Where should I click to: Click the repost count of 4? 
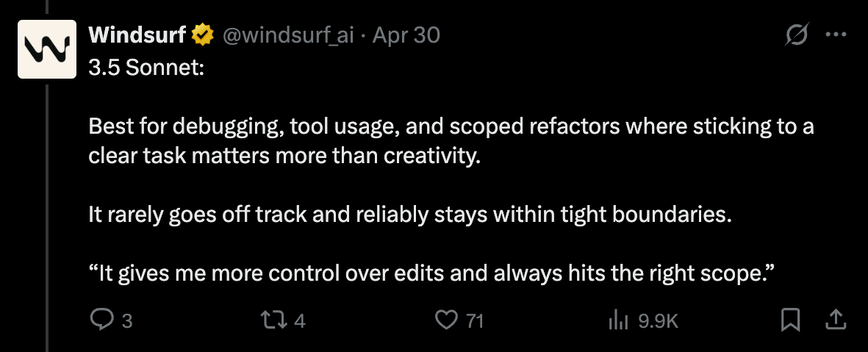[300, 320]
